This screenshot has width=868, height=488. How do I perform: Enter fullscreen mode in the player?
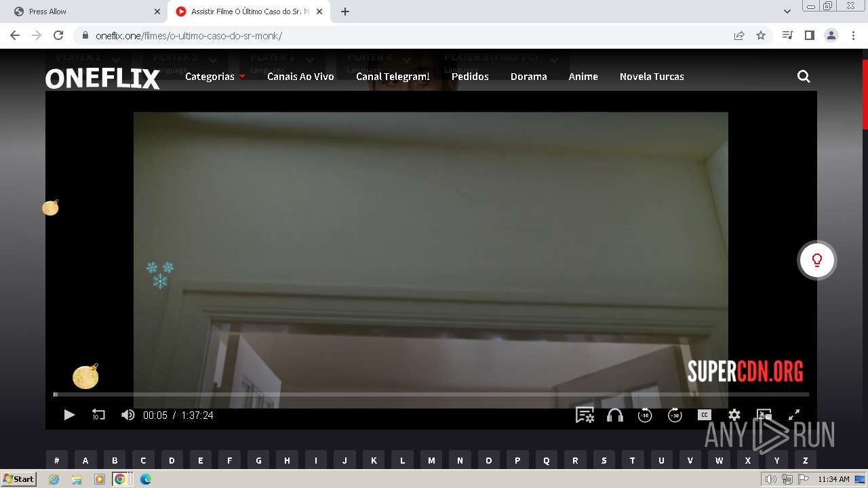pos(794,415)
